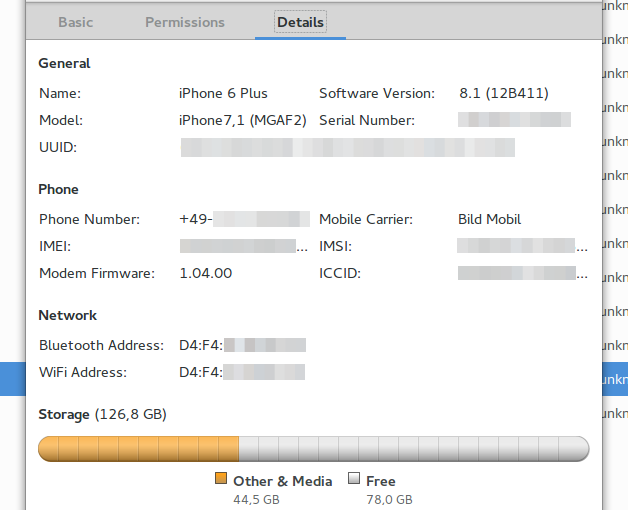Click the Software Version label
628x510 pixels.
377,93
